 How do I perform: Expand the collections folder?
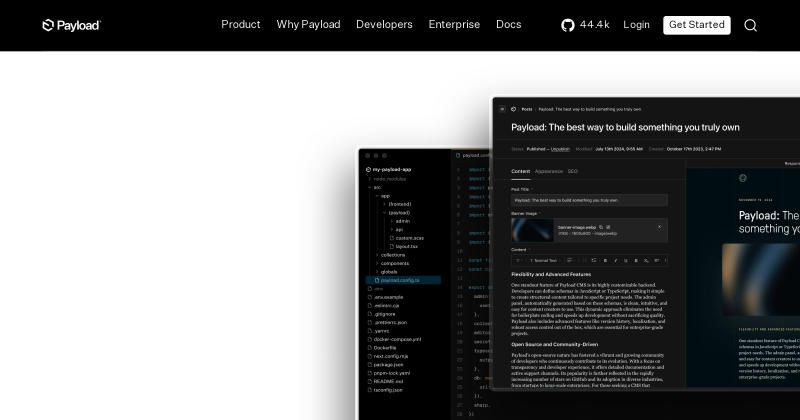point(390,255)
